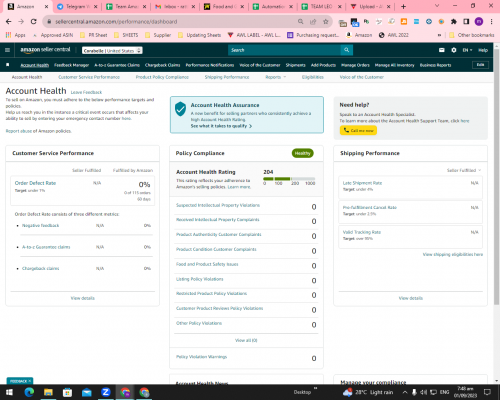The height and width of the screenshot is (400, 500).
Task: Click the share icon in the address bar
Action: pos(313,22)
